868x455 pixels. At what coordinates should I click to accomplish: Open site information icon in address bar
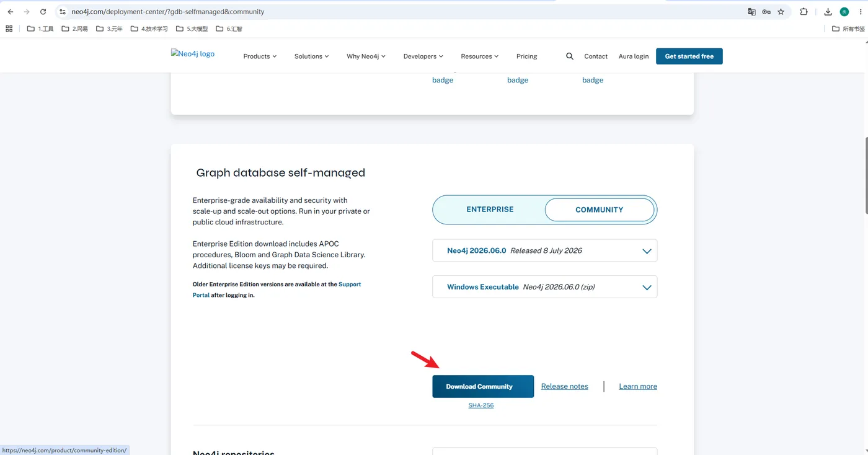point(62,12)
